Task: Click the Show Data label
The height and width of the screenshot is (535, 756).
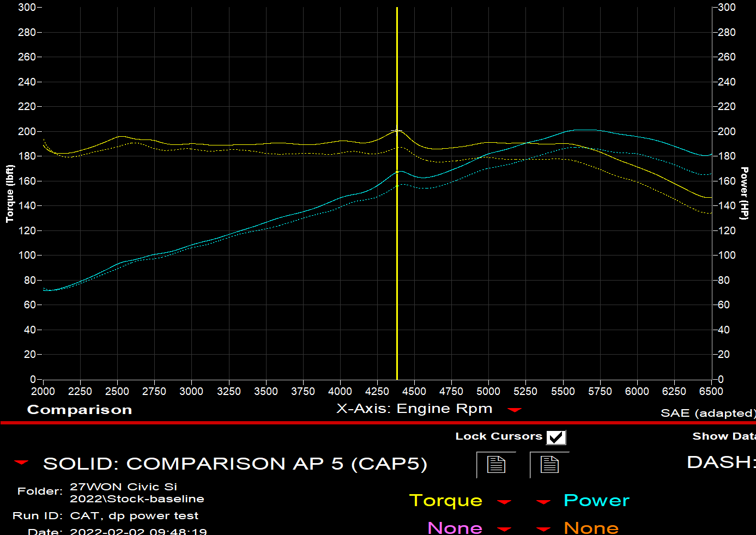Action: coord(724,436)
